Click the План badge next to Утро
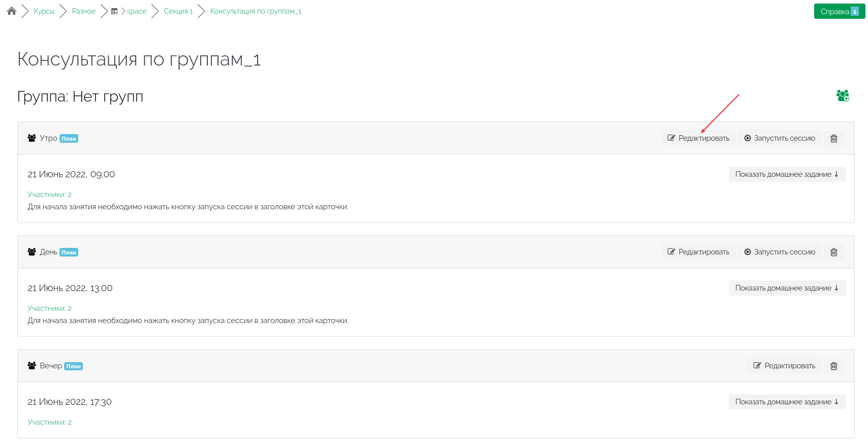Image resolution: width=868 pixels, height=446 pixels. coord(69,139)
